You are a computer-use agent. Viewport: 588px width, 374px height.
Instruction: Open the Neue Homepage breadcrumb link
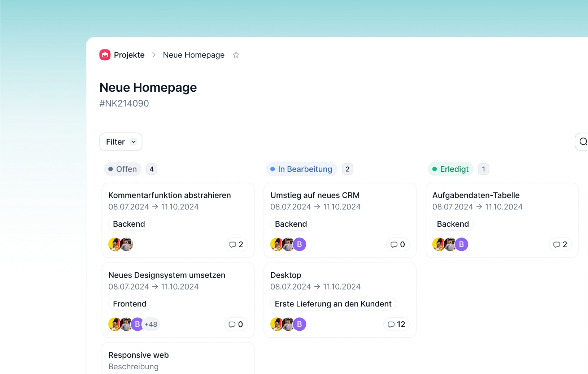(x=193, y=55)
